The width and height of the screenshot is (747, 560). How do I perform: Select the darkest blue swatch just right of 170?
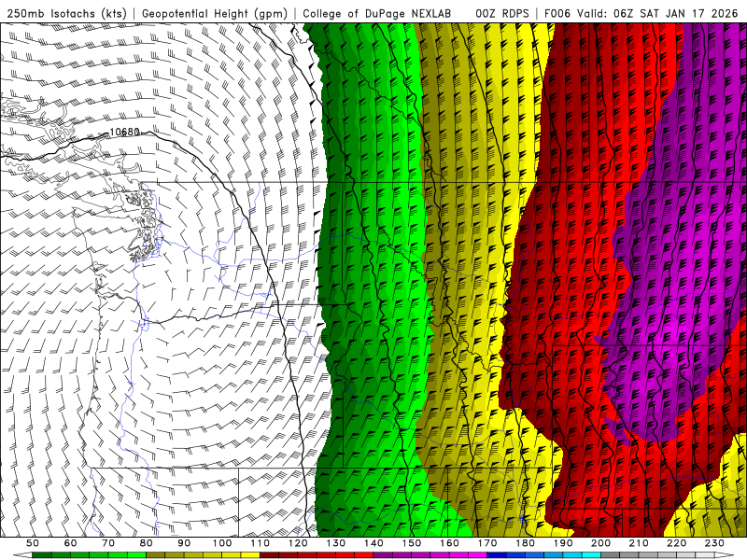click(x=497, y=555)
